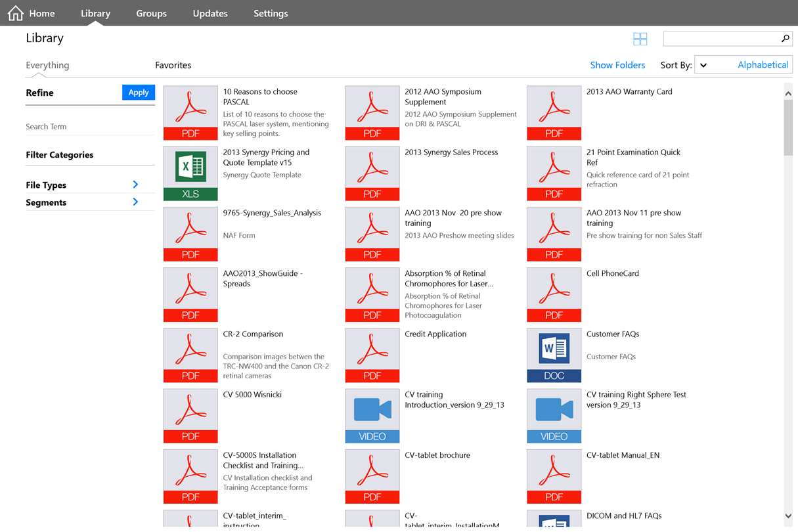
Task: Switch to grid view icon
Action: pyautogui.click(x=640, y=39)
